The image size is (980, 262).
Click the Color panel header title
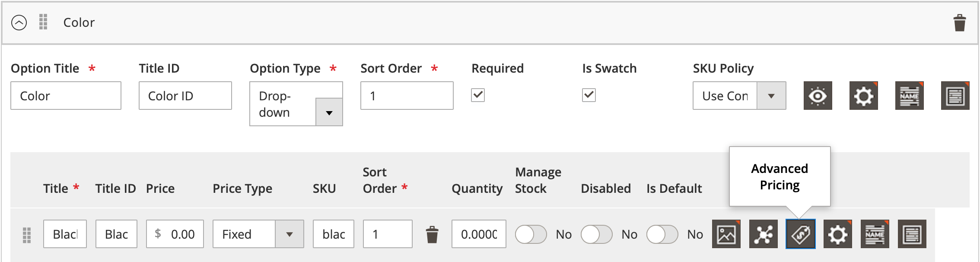[79, 22]
